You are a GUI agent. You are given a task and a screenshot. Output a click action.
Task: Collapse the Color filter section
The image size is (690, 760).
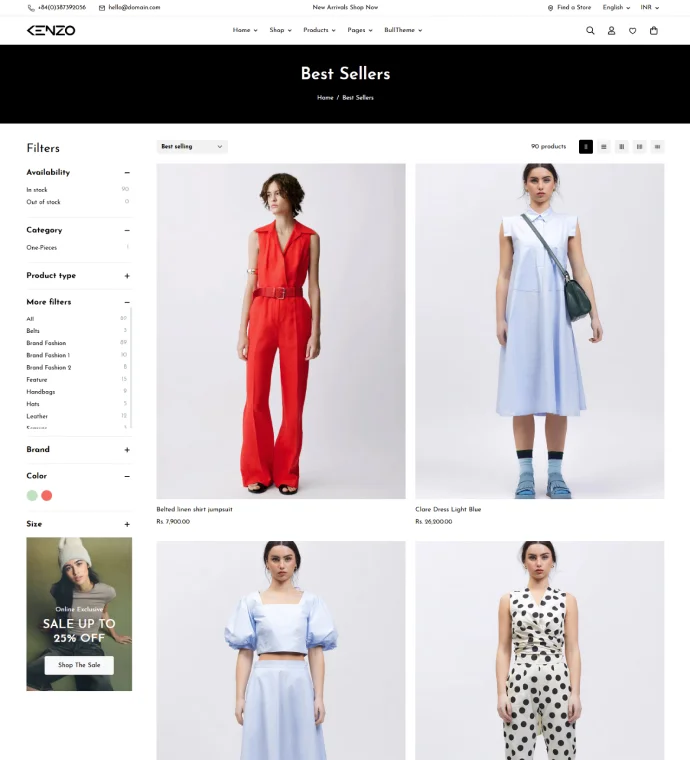tap(127, 476)
